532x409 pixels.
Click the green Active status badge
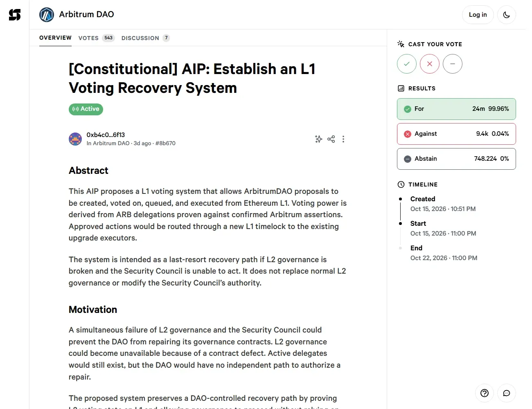pos(86,109)
